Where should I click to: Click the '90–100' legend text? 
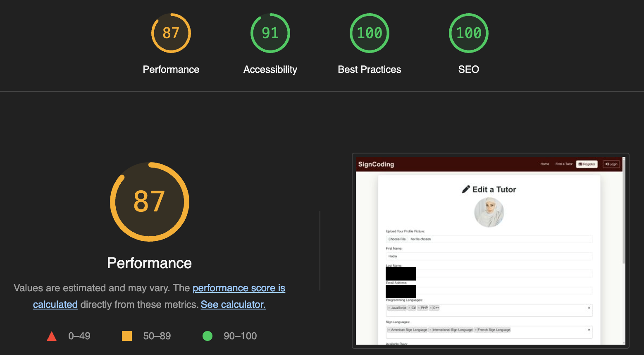240,336
